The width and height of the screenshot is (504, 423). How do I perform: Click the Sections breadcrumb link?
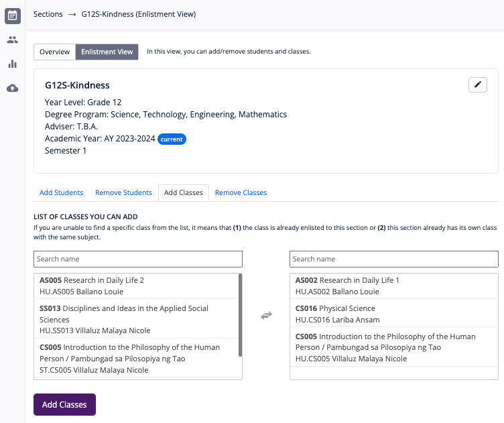48,14
